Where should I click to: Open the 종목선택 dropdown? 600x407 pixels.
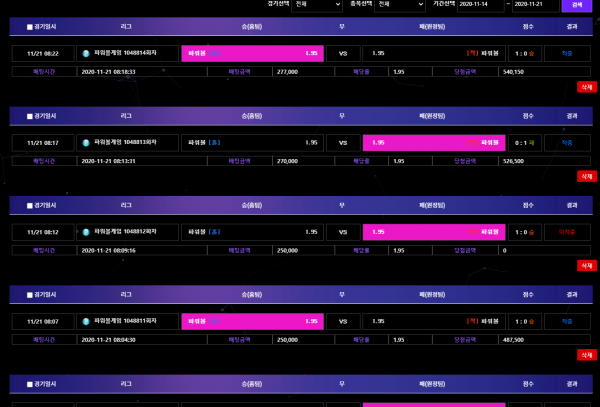point(400,5)
